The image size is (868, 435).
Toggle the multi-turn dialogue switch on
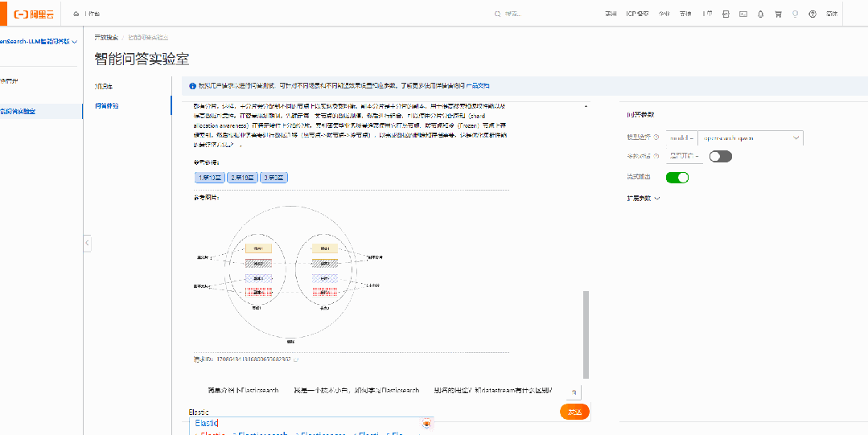(721, 157)
